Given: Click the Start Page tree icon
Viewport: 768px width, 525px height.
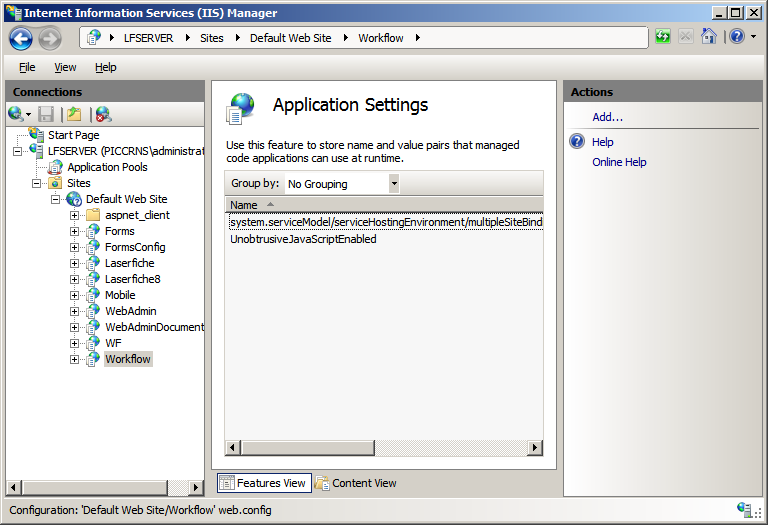Looking at the screenshot, I should (x=36, y=135).
